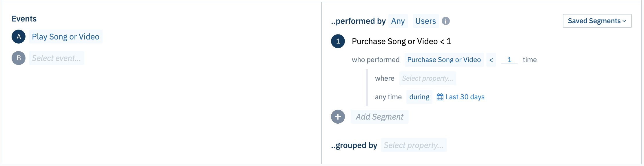644x166 pixels.
Task: Click the info icon next to Users
Action: pos(446,21)
